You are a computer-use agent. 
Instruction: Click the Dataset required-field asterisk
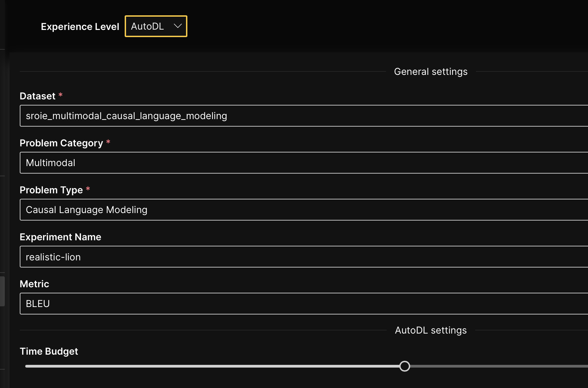[x=61, y=95]
